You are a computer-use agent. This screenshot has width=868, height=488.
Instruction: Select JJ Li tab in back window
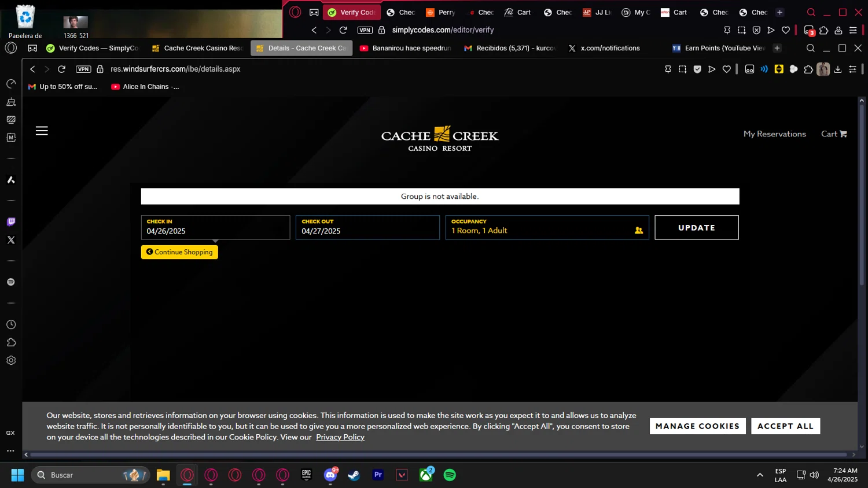[x=597, y=12]
